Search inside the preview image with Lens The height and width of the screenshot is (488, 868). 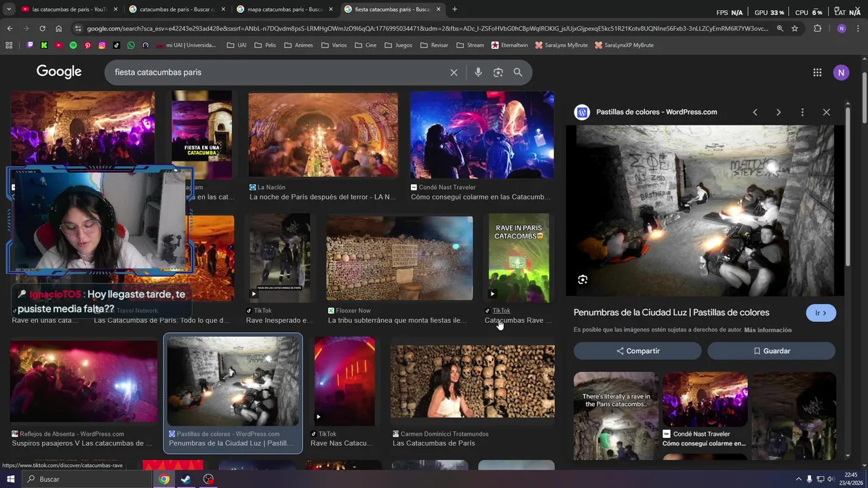tap(583, 279)
